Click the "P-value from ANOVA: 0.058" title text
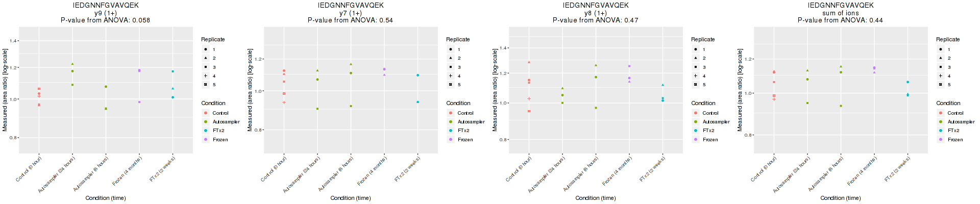This screenshot has height=204, width=980. coord(105,20)
